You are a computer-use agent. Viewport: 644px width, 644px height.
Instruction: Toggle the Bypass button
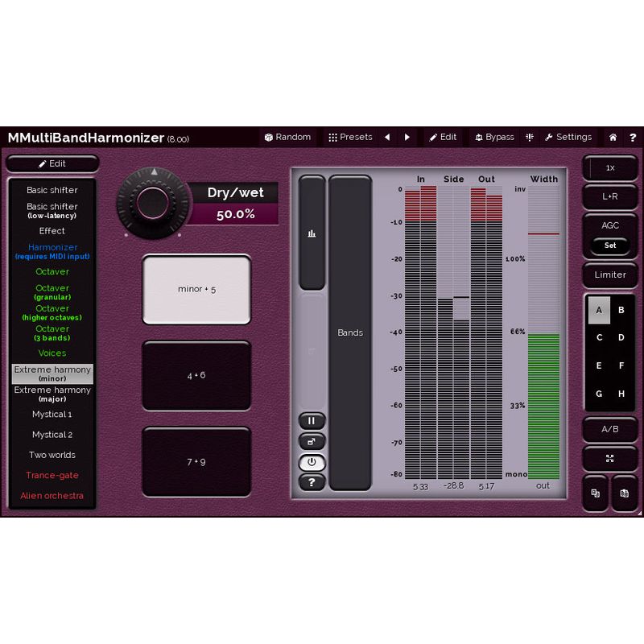[x=494, y=137]
